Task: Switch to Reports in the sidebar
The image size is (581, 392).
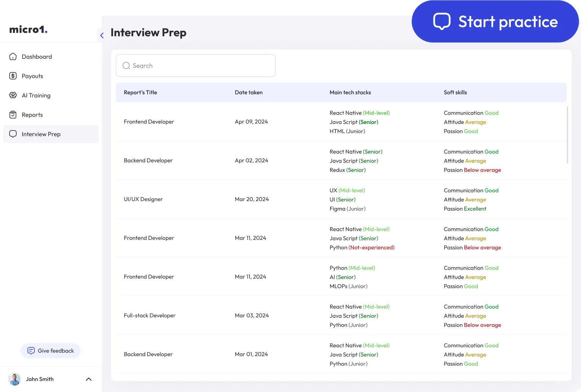Action: tap(32, 114)
